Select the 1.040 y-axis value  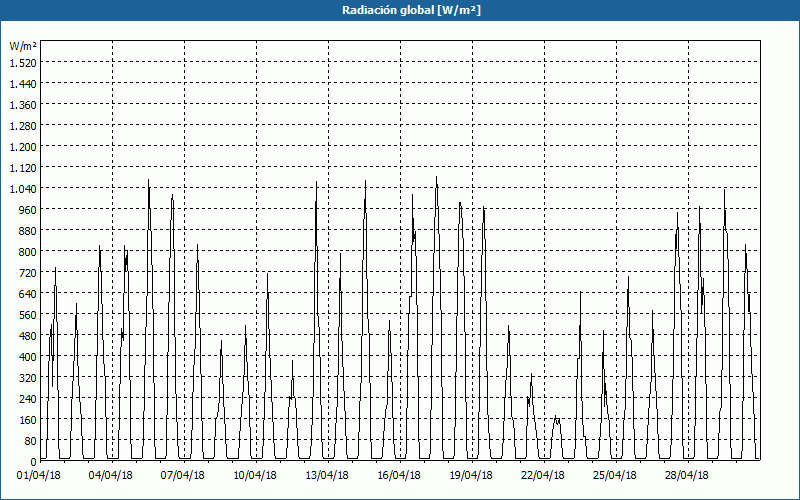(23, 189)
